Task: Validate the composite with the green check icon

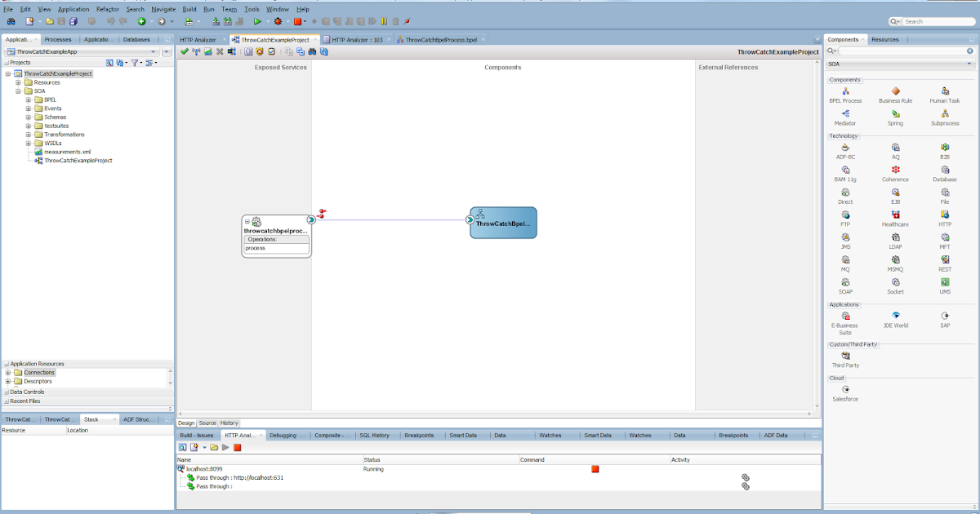Action: 185,51
